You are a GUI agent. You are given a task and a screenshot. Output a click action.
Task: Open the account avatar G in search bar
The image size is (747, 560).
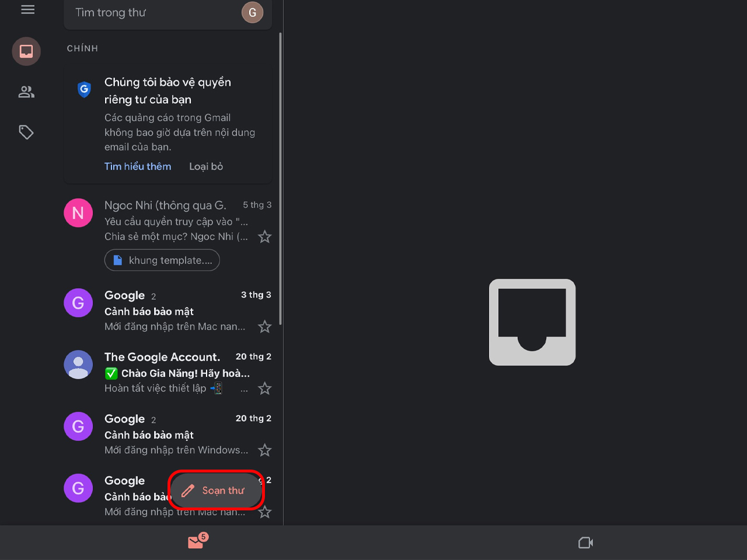click(x=253, y=12)
